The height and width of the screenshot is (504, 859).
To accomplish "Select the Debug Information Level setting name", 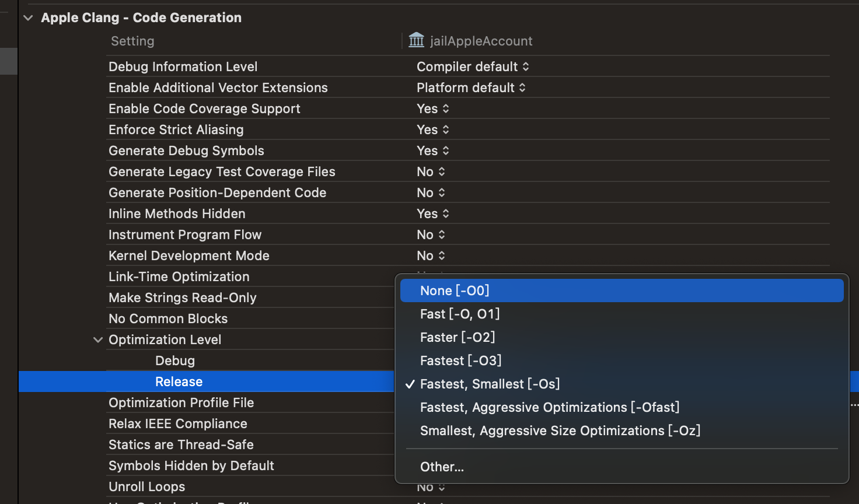I will [183, 66].
